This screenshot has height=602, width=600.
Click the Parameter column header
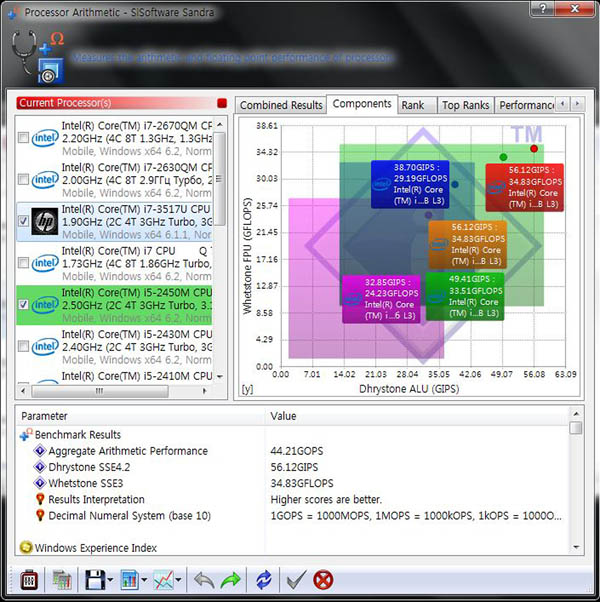click(140, 416)
